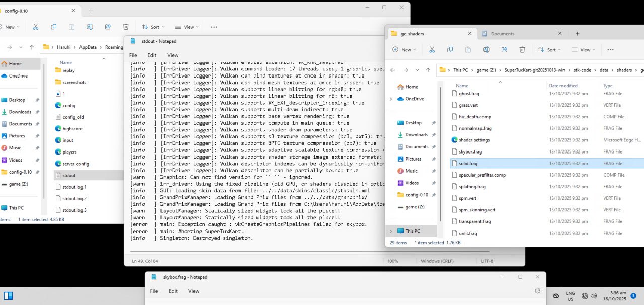This screenshot has width=644, height=305.
Task: Click the Windows Start button on taskbar
Action: point(8,296)
